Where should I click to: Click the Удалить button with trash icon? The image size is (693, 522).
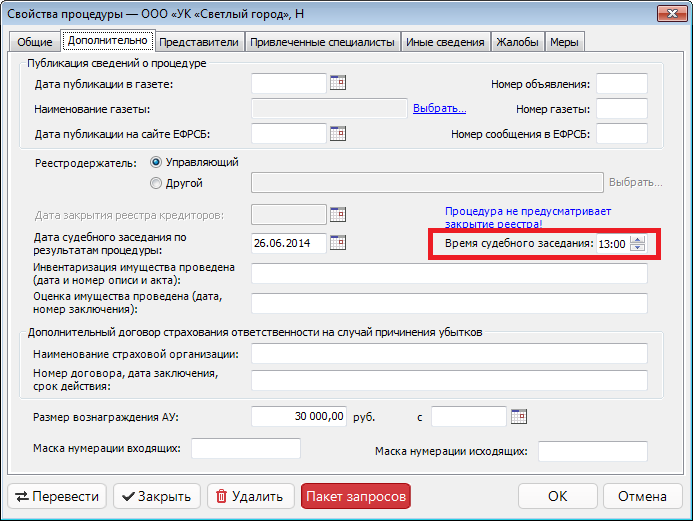click(250, 496)
